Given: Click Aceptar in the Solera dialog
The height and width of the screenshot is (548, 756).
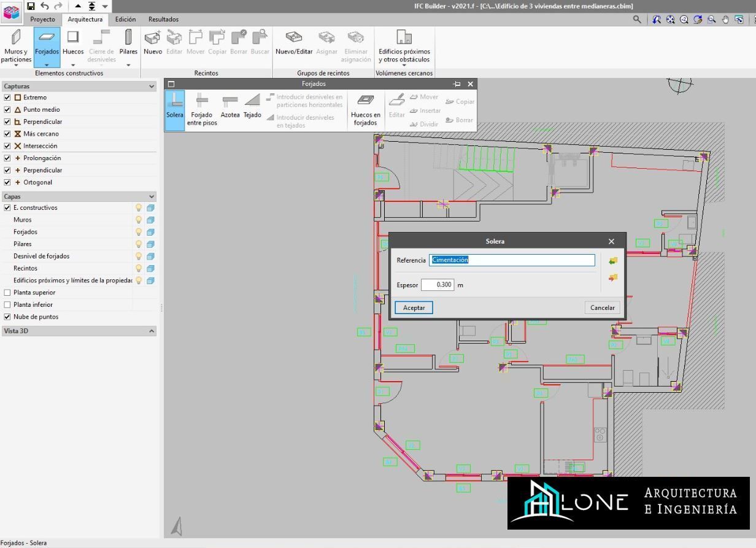Looking at the screenshot, I should (414, 307).
